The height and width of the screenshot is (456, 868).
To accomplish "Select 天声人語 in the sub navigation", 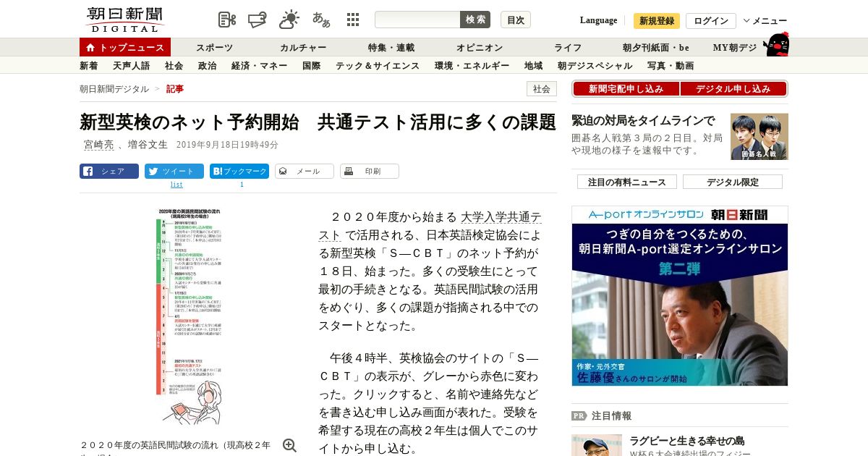I will click(x=132, y=66).
